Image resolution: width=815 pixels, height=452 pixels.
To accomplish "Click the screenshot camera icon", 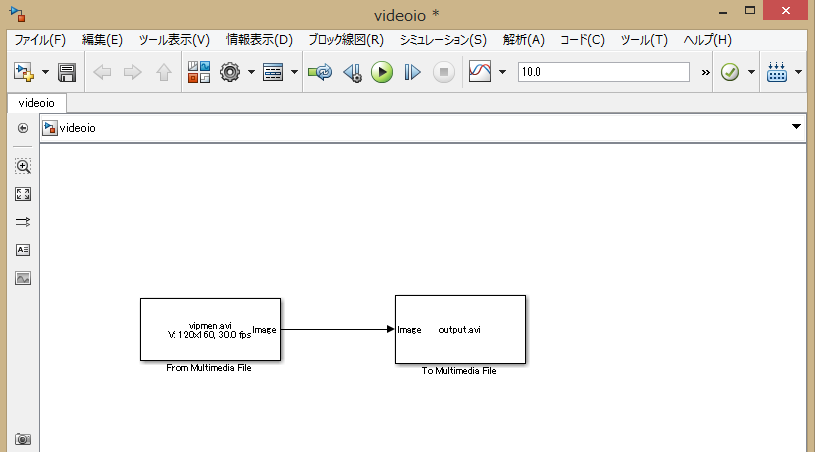I will 23,439.
